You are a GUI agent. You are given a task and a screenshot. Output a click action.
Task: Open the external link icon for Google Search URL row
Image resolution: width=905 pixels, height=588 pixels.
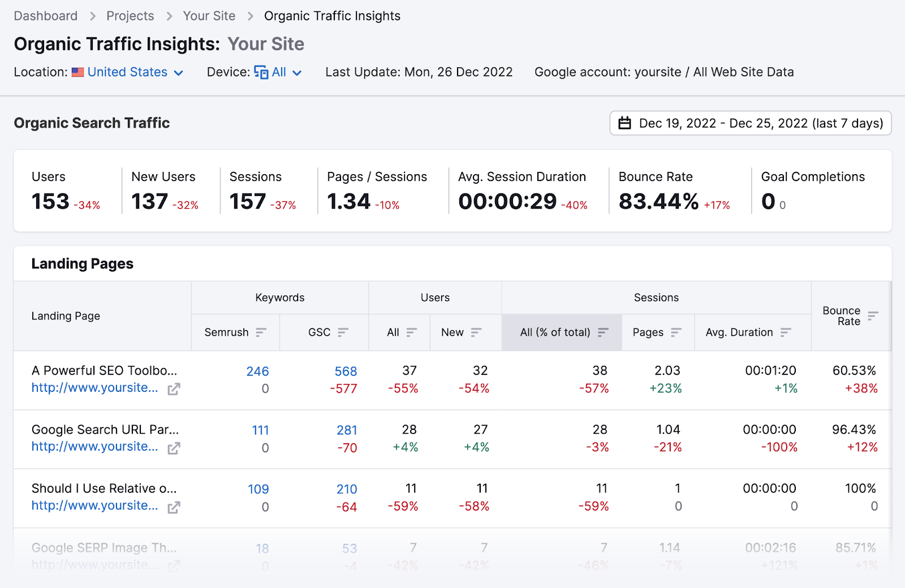pos(174,448)
